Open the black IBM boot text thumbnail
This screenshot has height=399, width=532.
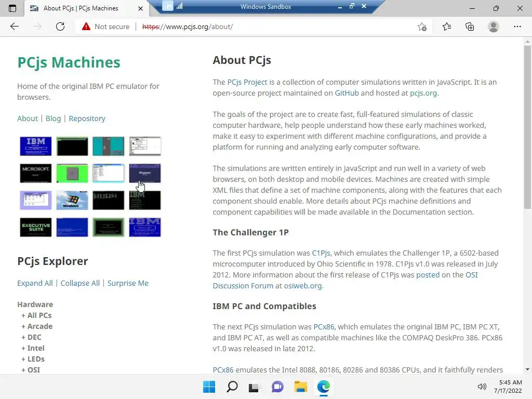click(x=144, y=200)
